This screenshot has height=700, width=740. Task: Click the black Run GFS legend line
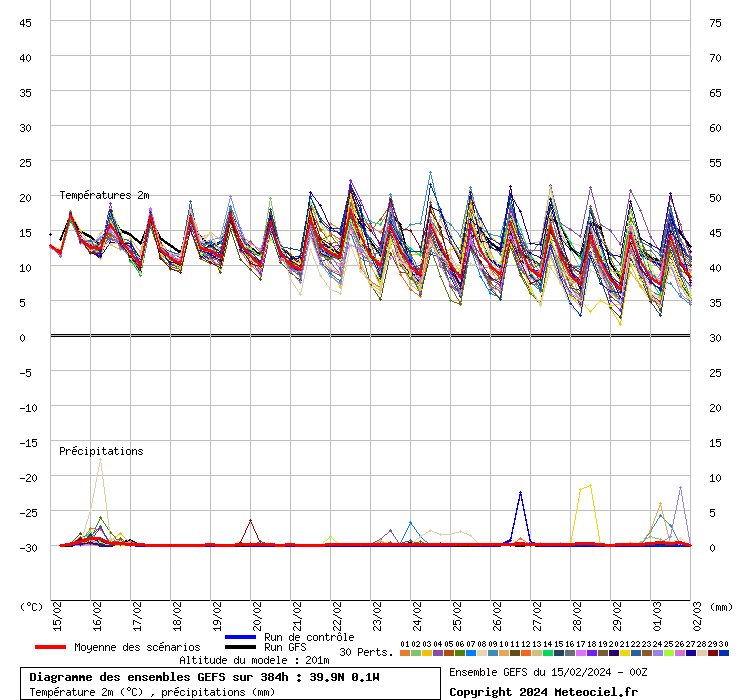coord(241,648)
